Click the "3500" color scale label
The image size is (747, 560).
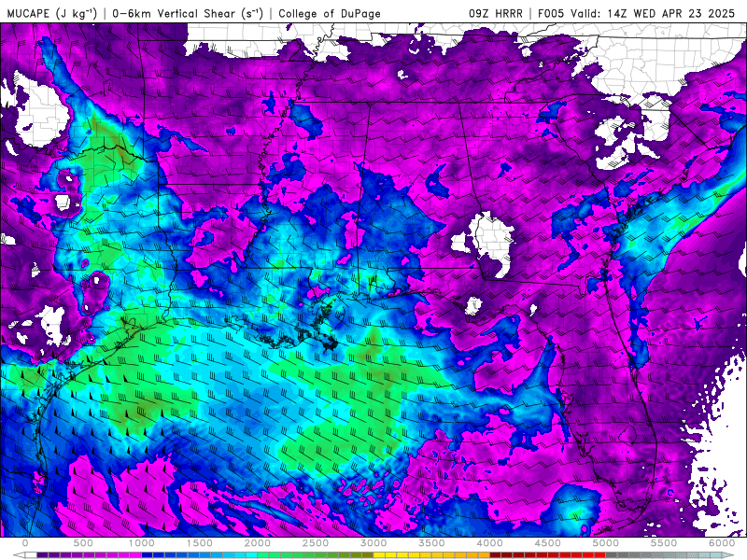pyautogui.click(x=431, y=543)
